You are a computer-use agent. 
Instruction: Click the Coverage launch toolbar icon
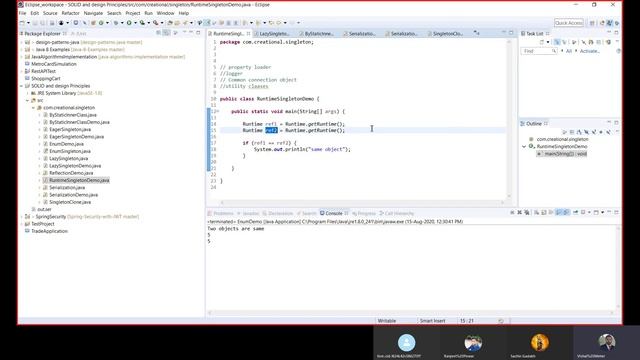click(x=142, y=23)
